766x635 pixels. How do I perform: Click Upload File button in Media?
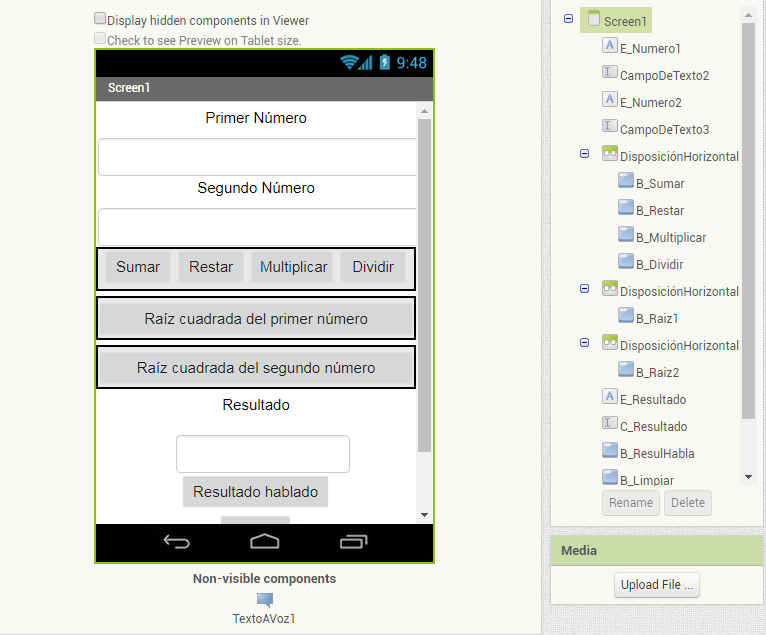657,585
